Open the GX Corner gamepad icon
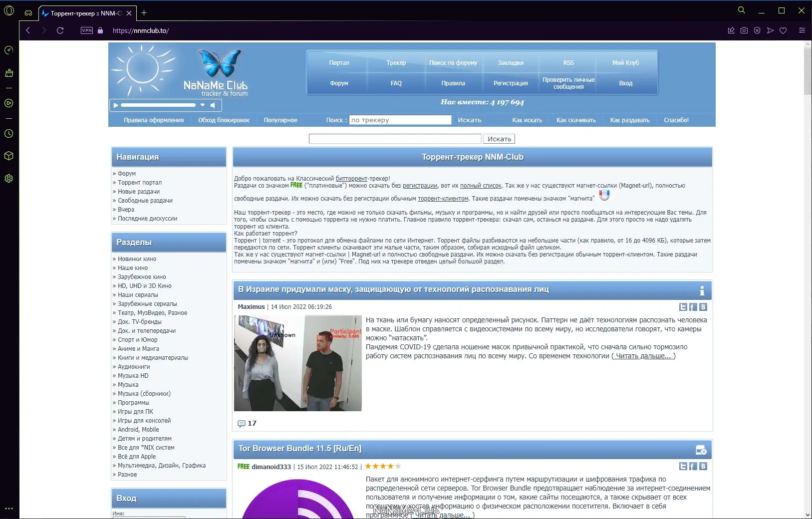The image size is (812, 519). coord(28,13)
